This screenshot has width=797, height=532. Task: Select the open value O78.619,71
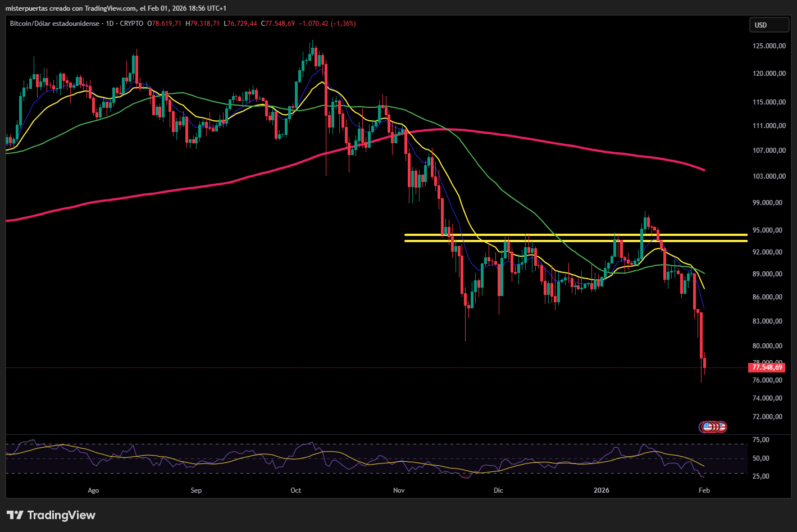(165, 24)
